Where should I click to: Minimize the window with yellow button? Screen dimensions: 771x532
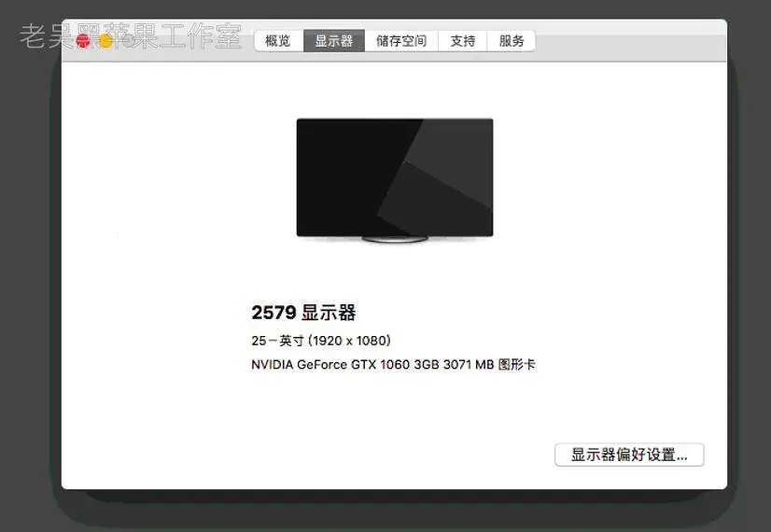[106, 41]
